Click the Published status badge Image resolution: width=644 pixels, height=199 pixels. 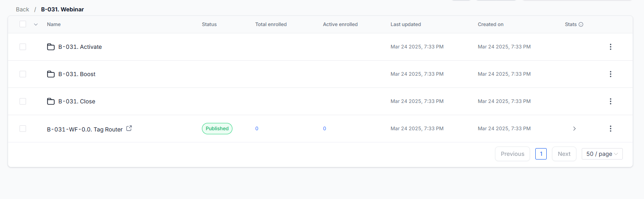point(217,129)
